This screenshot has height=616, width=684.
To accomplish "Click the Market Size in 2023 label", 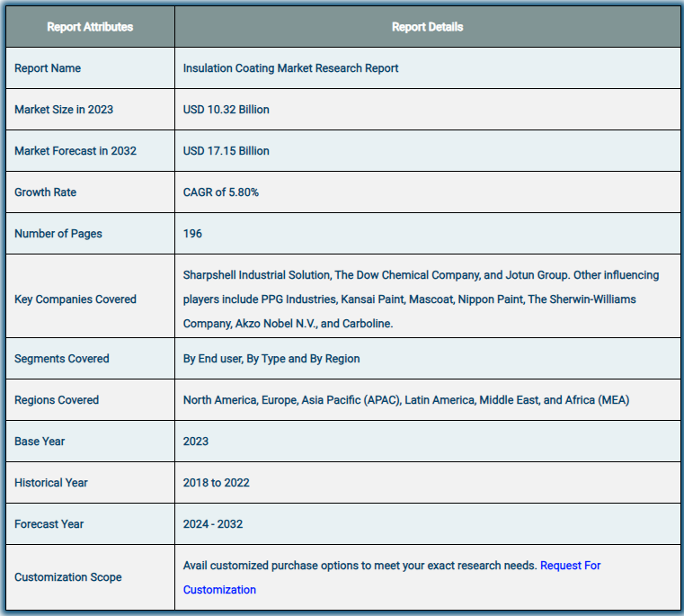I will click(x=64, y=110).
